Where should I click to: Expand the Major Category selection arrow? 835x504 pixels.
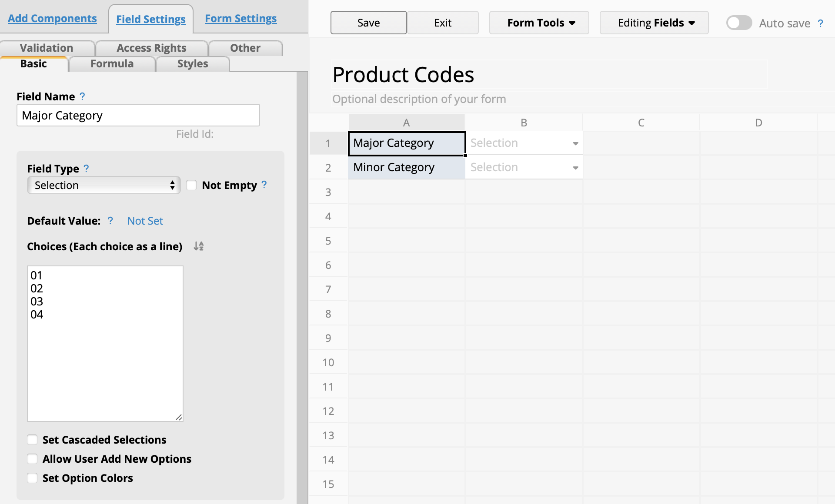(575, 143)
